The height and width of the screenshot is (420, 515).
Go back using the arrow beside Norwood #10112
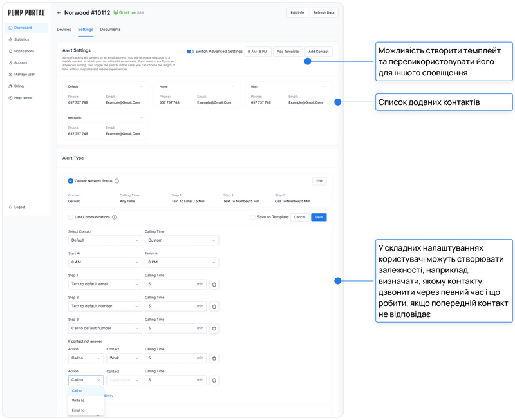[x=59, y=13]
